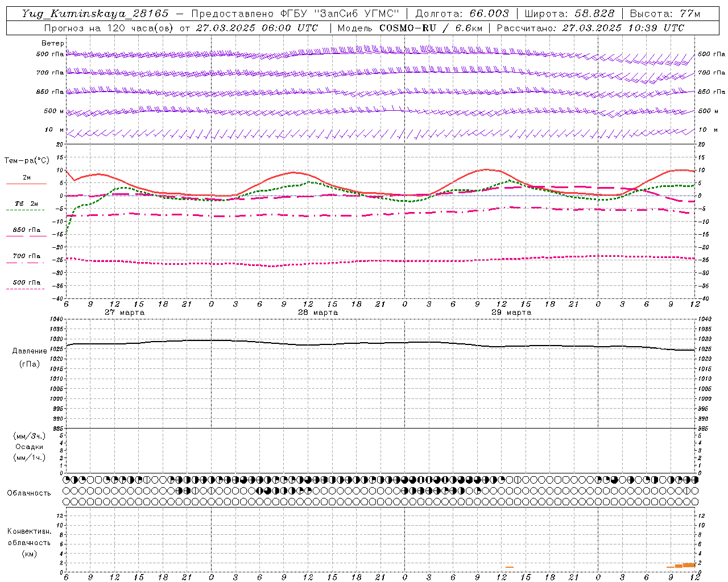Select the Тем-ра(°C) axis title

pos(27,161)
